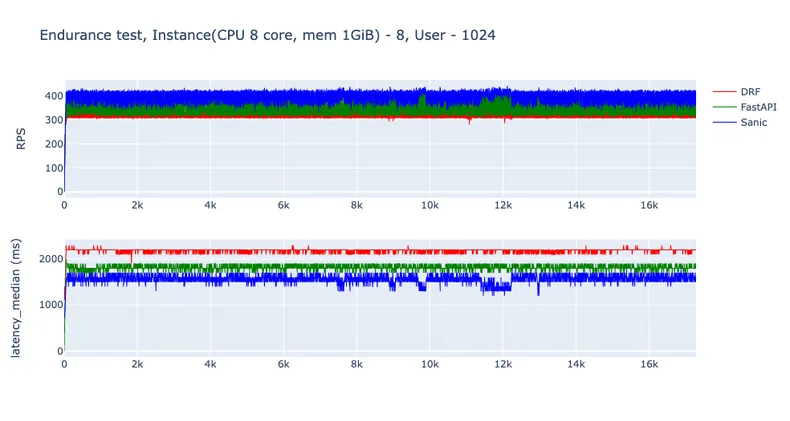The height and width of the screenshot is (421, 790).
Task: Click the 4k x-axis tick under RPS chart
Action: [x=210, y=205]
